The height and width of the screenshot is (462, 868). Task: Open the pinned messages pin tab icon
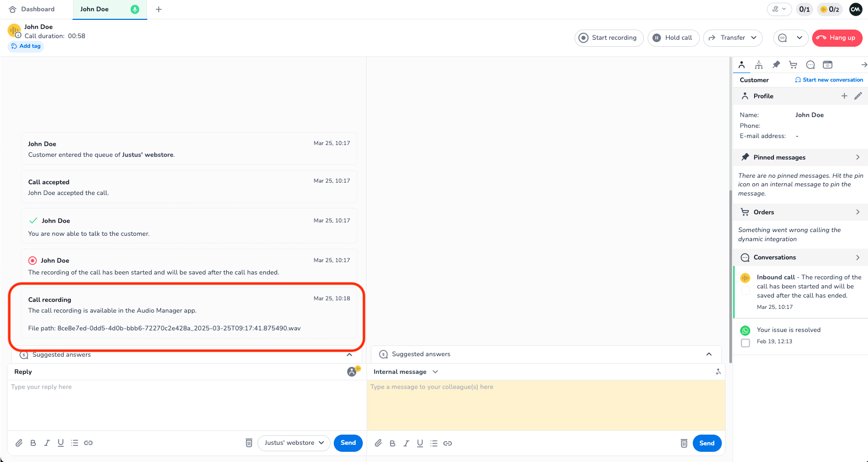tap(776, 65)
